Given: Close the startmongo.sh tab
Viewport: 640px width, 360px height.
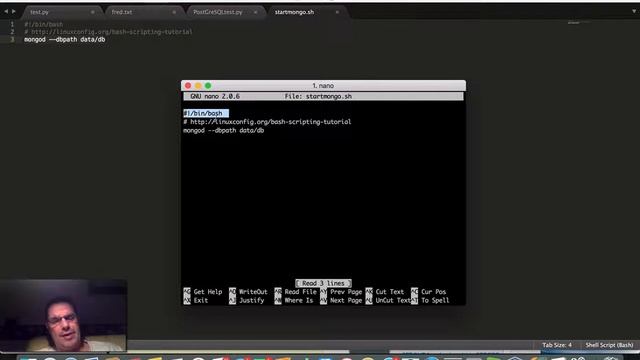Looking at the screenshot, I should (337, 12).
